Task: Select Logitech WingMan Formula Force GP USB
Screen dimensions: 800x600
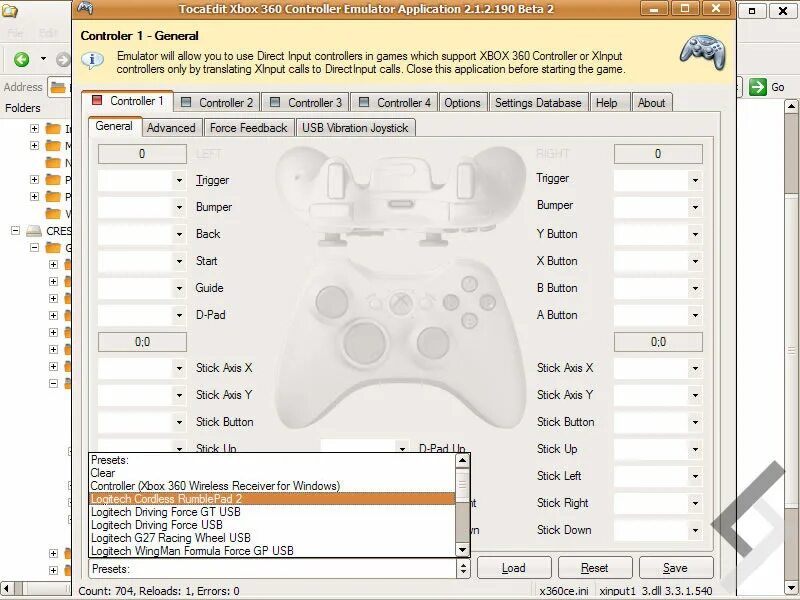Action: [272, 551]
